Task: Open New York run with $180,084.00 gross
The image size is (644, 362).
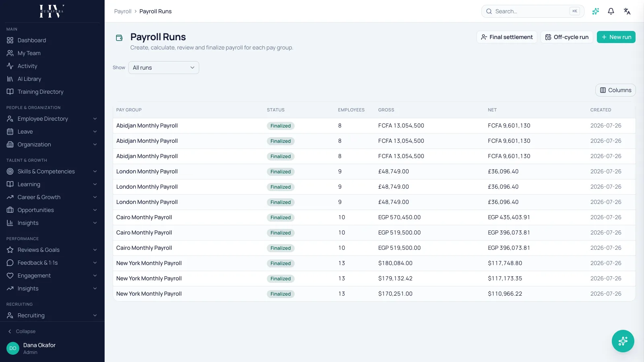Action: pyautogui.click(x=374, y=263)
